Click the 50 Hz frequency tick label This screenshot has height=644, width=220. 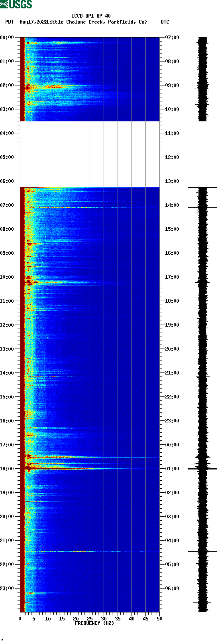(159, 619)
